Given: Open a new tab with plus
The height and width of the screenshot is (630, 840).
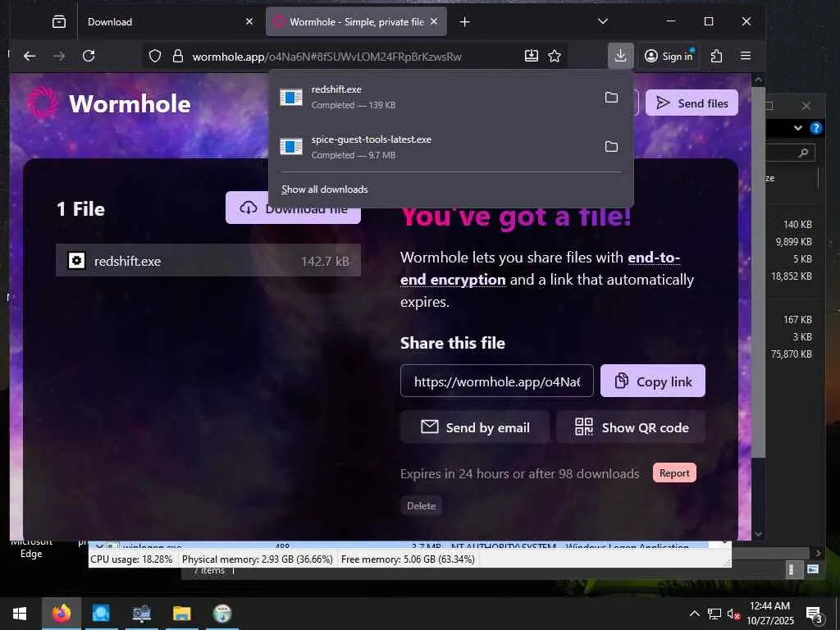Looking at the screenshot, I should pos(465,21).
